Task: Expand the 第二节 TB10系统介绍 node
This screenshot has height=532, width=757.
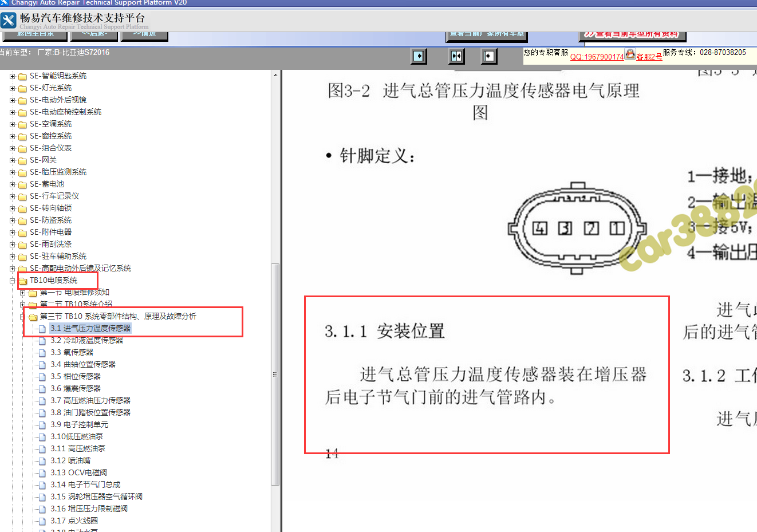Action: (x=22, y=305)
